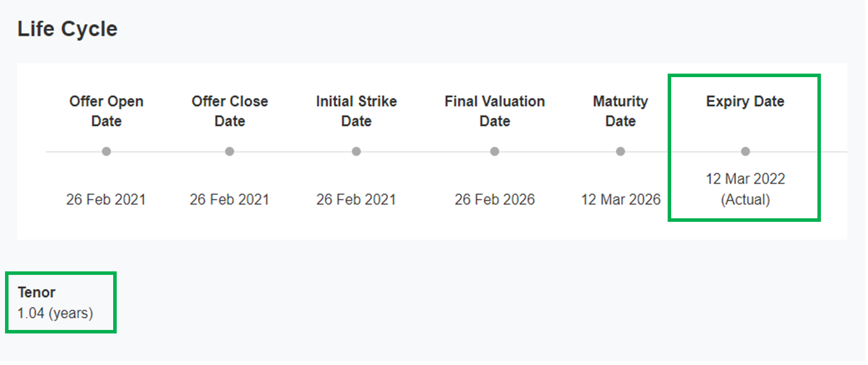Select the Offer Close Date label

[229, 111]
